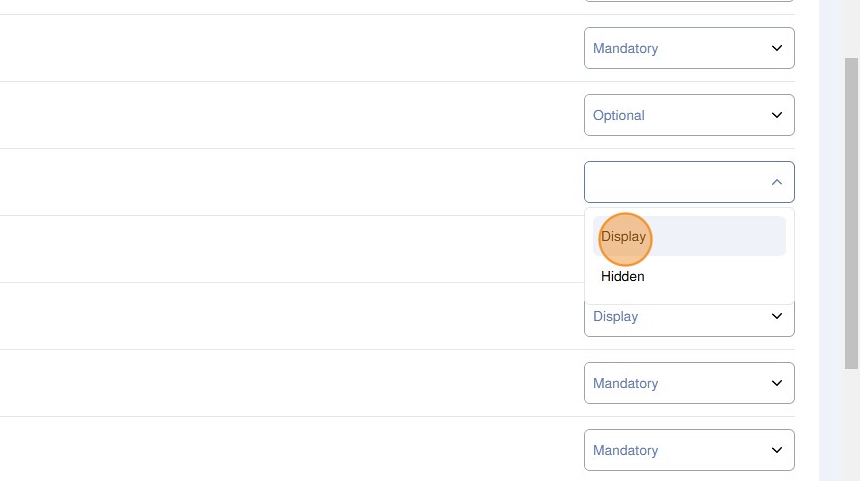Image resolution: width=860 pixels, height=481 pixels.
Task: Click chevron of Mandatory dropdown above Optional
Action: click(x=777, y=48)
